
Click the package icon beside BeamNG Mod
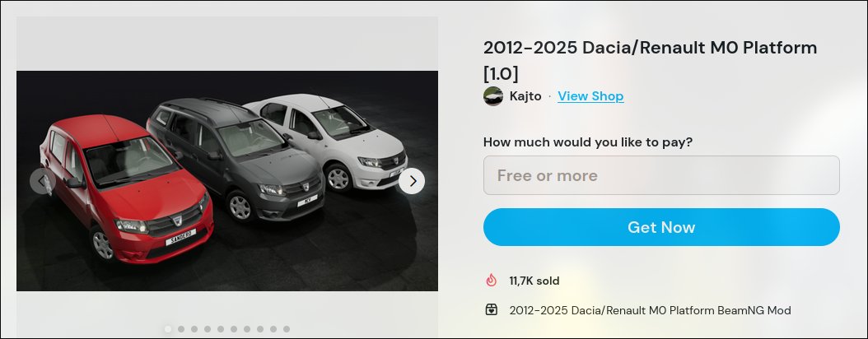point(492,310)
